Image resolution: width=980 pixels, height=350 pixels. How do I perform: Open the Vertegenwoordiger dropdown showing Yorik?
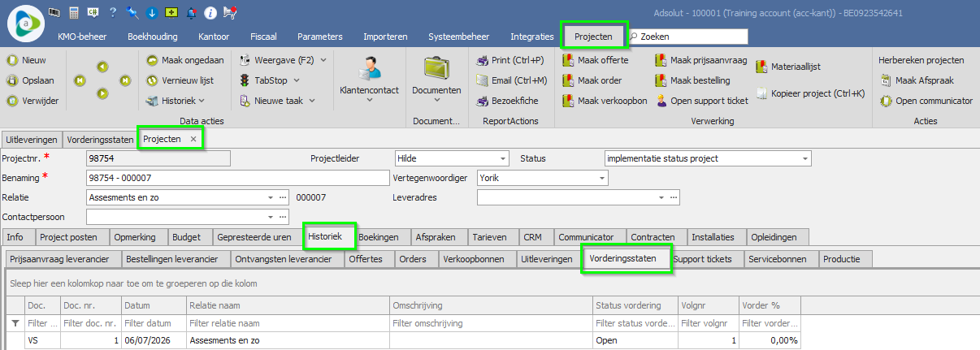pos(602,178)
